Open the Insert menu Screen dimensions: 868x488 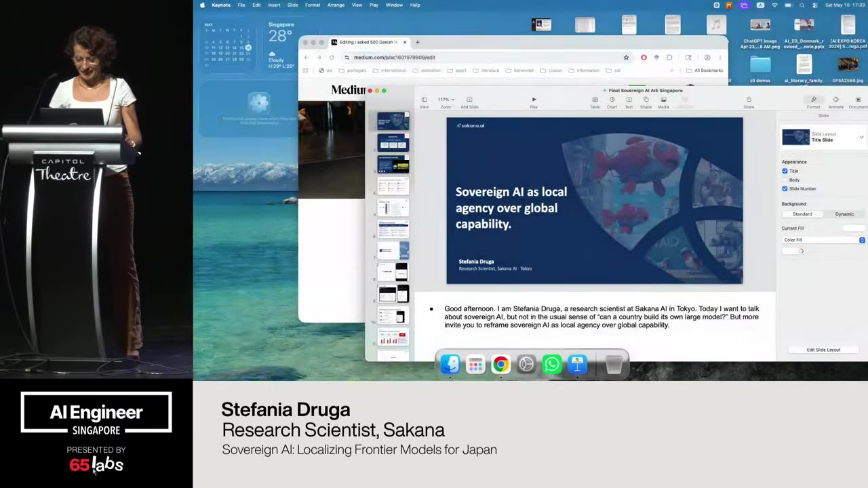(274, 5)
